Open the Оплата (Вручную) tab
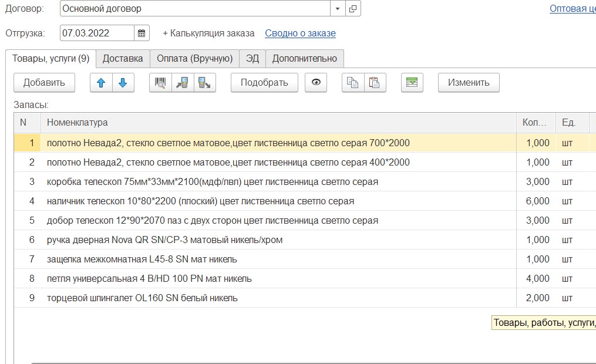Screen dimensions: 596x364 [x=195, y=59]
